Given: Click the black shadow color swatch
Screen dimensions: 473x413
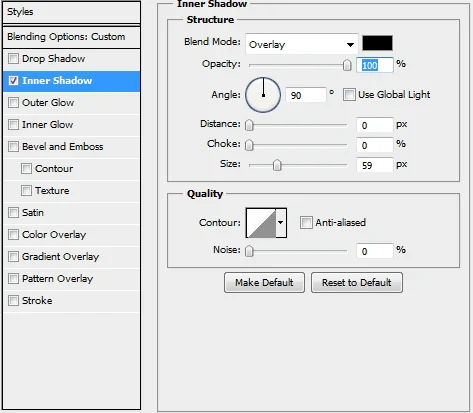Looking at the screenshot, I should [377, 43].
